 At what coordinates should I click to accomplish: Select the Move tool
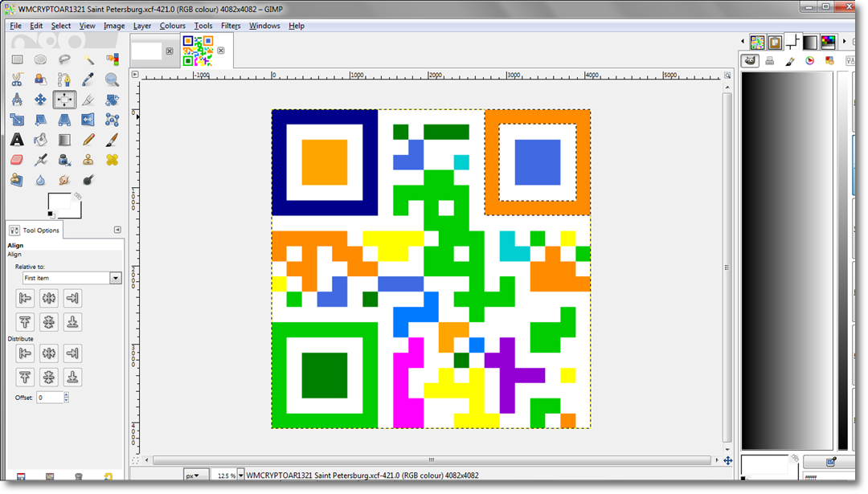point(40,100)
